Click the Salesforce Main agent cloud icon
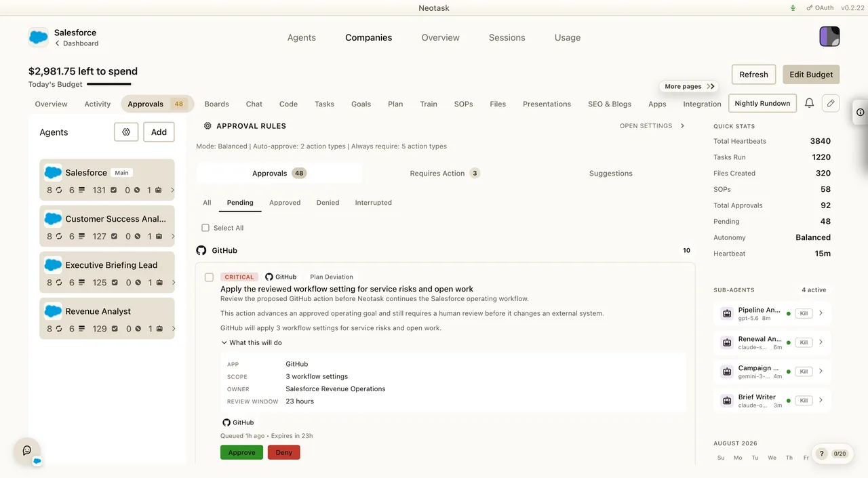 click(53, 172)
